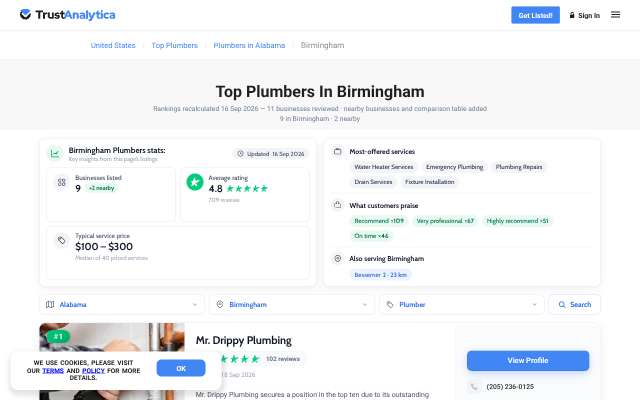Click the Very professional praise chip

(x=445, y=221)
